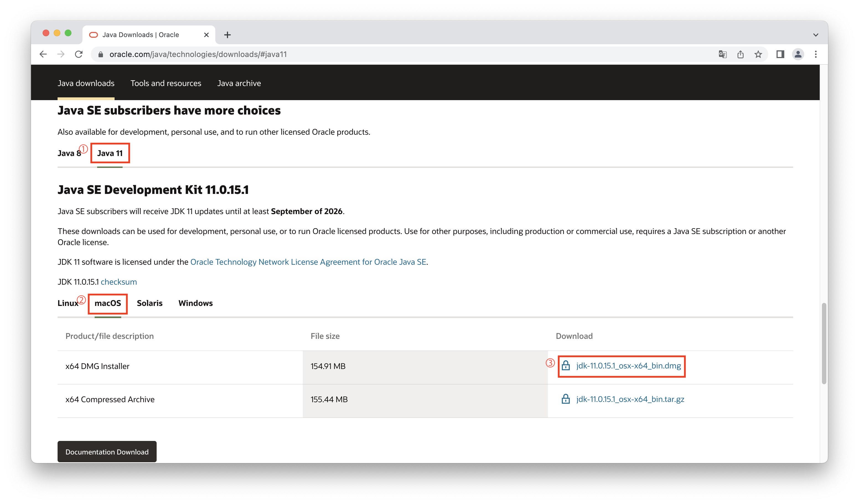Click the padlock site info icon
The height and width of the screenshot is (504, 859).
[100, 54]
